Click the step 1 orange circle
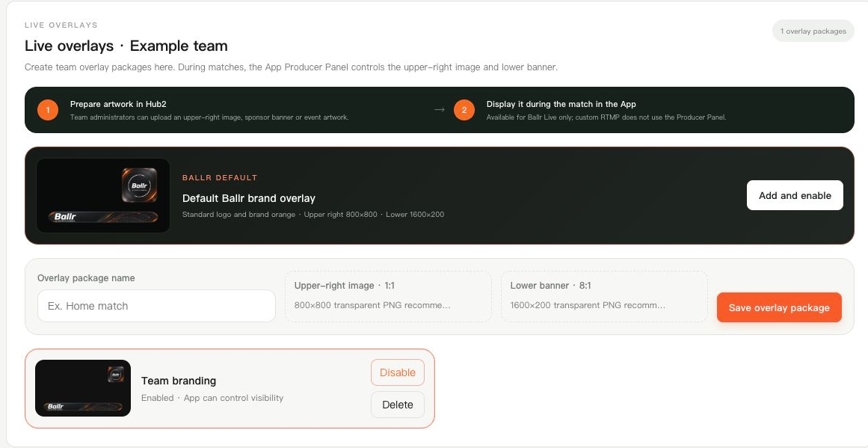 pyautogui.click(x=48, y=110)
